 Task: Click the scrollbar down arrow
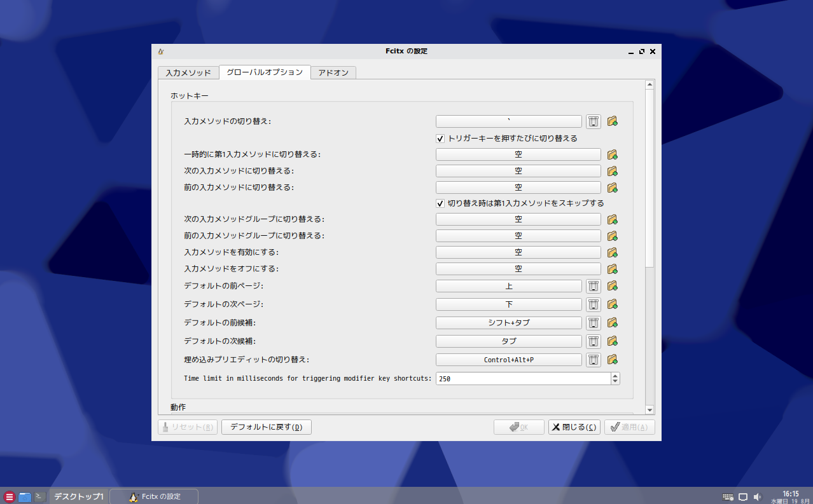click(x=650, y=410)
